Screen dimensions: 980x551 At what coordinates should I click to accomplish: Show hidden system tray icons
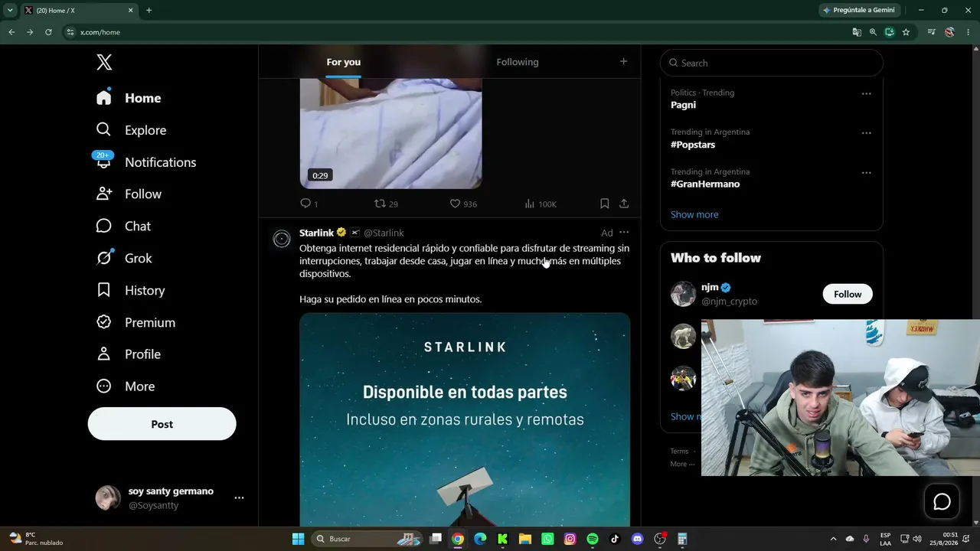pos(833,539)
